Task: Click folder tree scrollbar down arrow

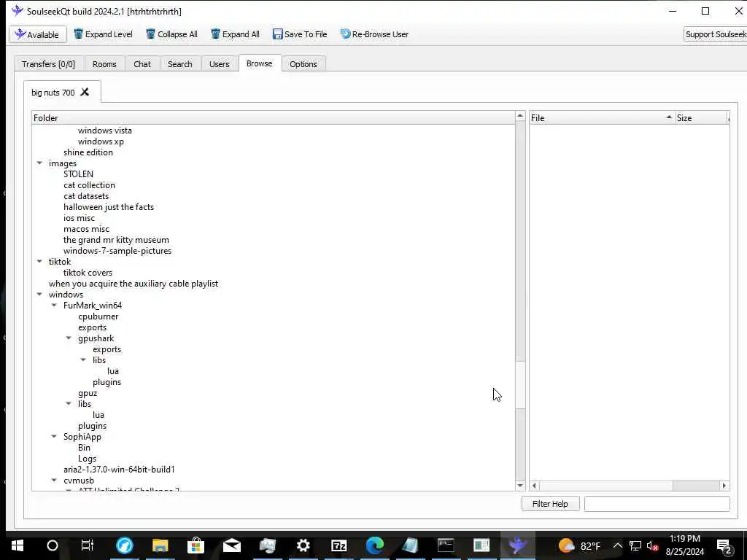Action: point(520,486)
